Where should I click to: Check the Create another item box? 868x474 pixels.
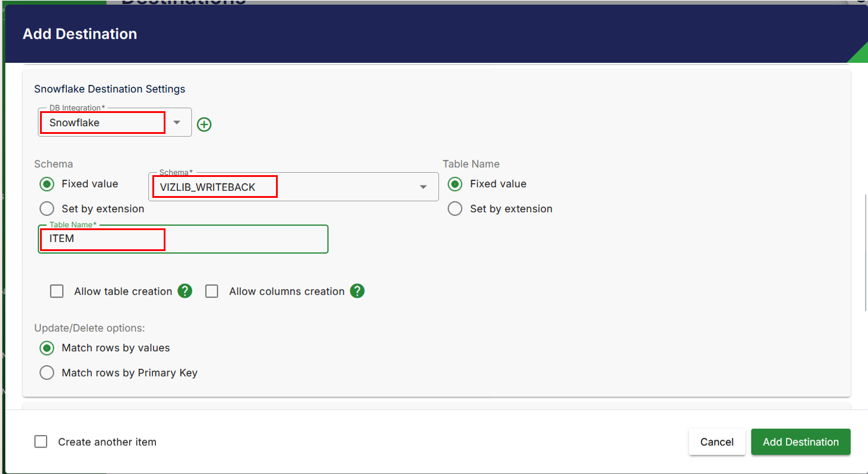pos(41,442)
